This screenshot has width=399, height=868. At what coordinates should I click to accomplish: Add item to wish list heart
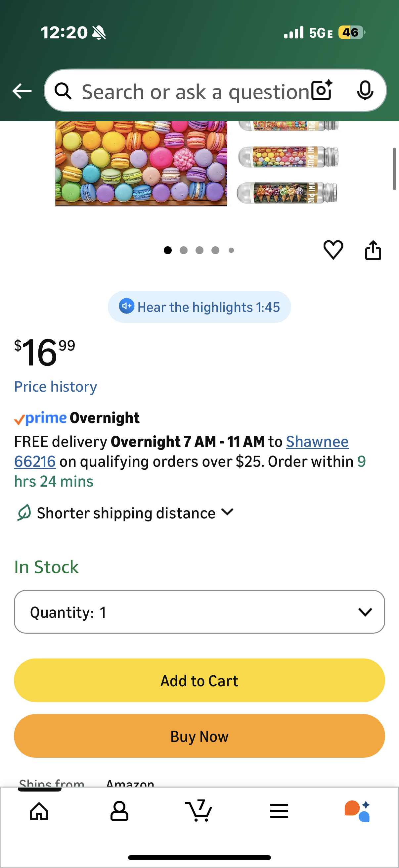333,250
